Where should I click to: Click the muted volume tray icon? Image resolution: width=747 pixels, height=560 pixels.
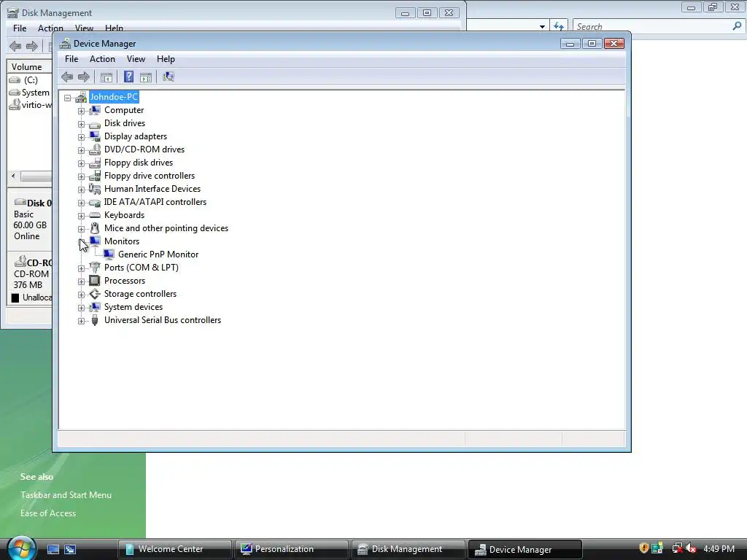click(692, 548)
